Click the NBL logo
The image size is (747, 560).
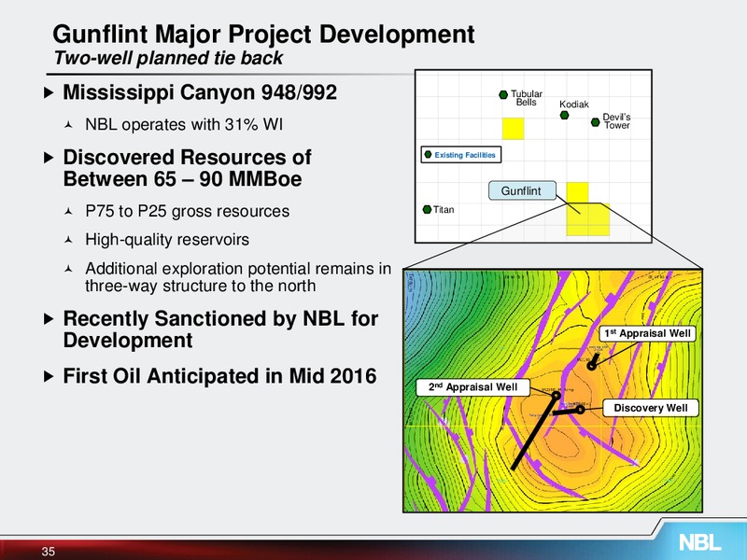[699, 542]
